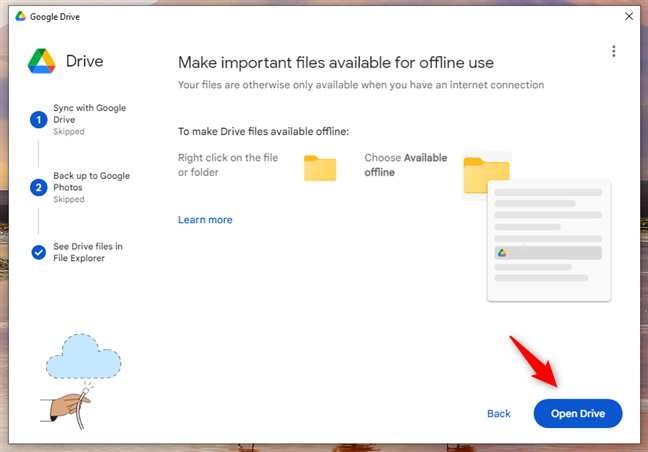Click the folder icon behind the context menu illustration
This screenshot has width=648, height=452.
[x=486, y=175]
